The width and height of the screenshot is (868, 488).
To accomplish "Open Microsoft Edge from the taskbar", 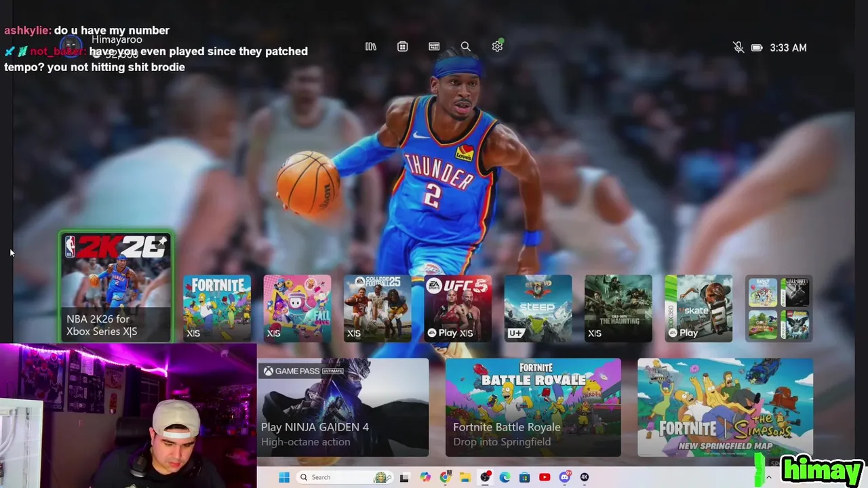I will [505, 477].
